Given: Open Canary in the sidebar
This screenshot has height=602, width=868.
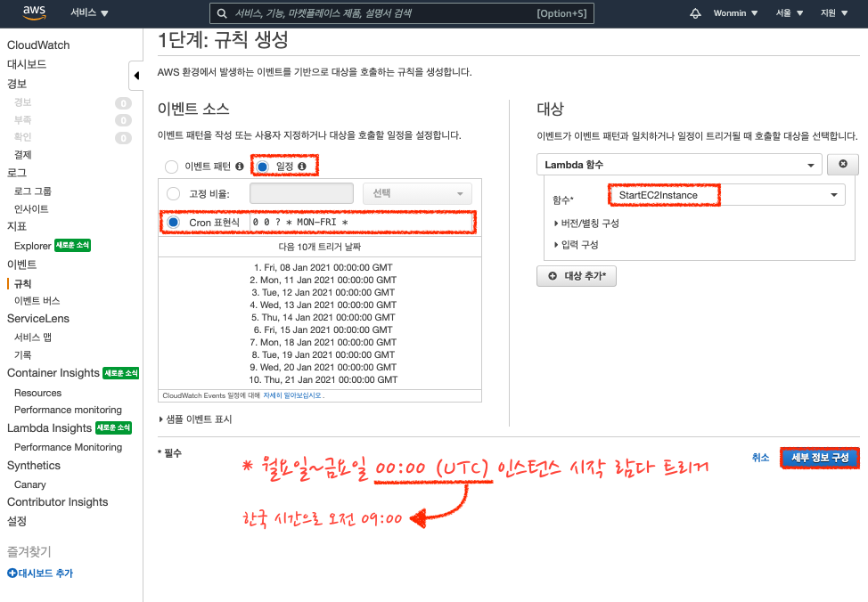Looking at the screenshot, I should tap(30, 484).
